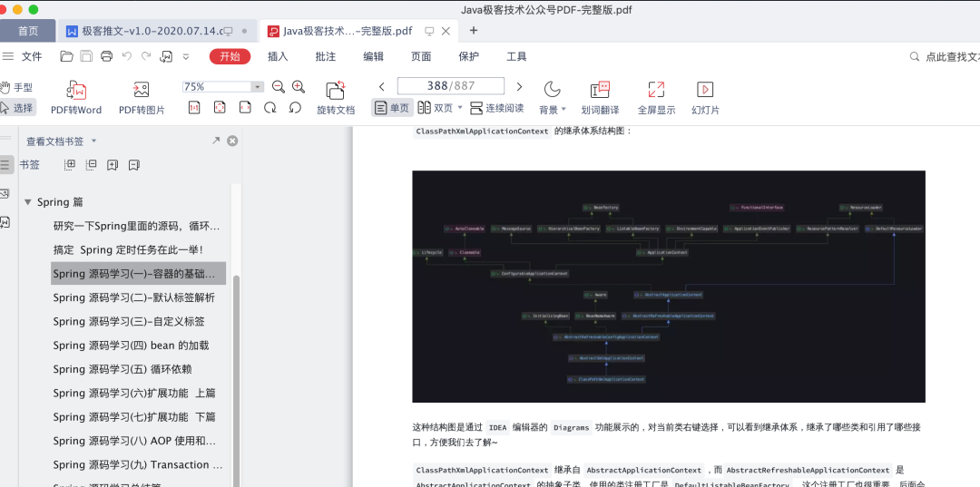
Task: Convert PDF to Word
Action: pyautogui.click(x=76, y=98)
